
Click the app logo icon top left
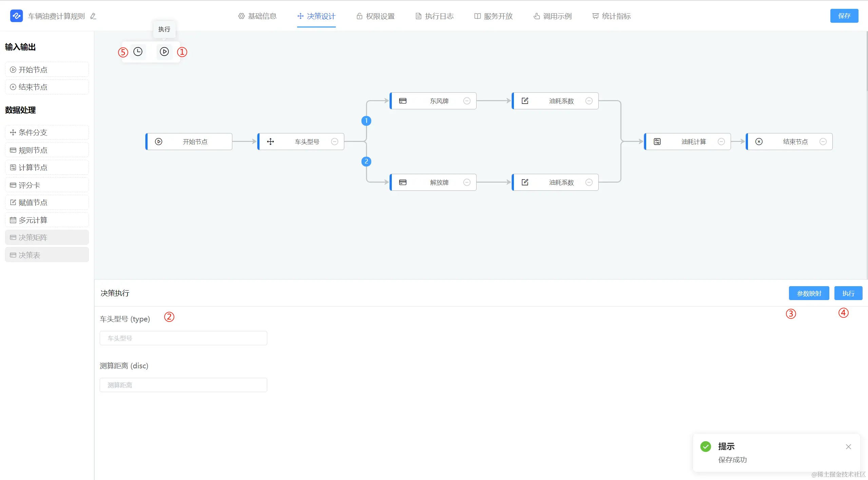(x=16, y=16)
